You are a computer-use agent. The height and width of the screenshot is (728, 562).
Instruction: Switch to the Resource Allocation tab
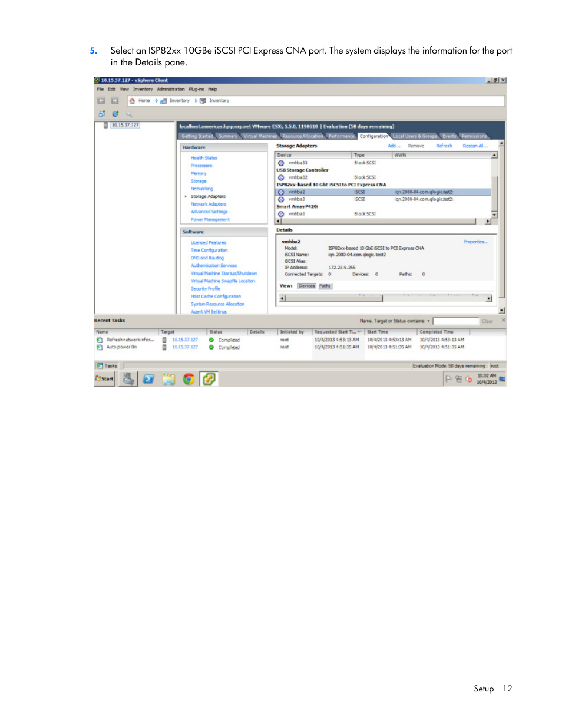[303, 136]
